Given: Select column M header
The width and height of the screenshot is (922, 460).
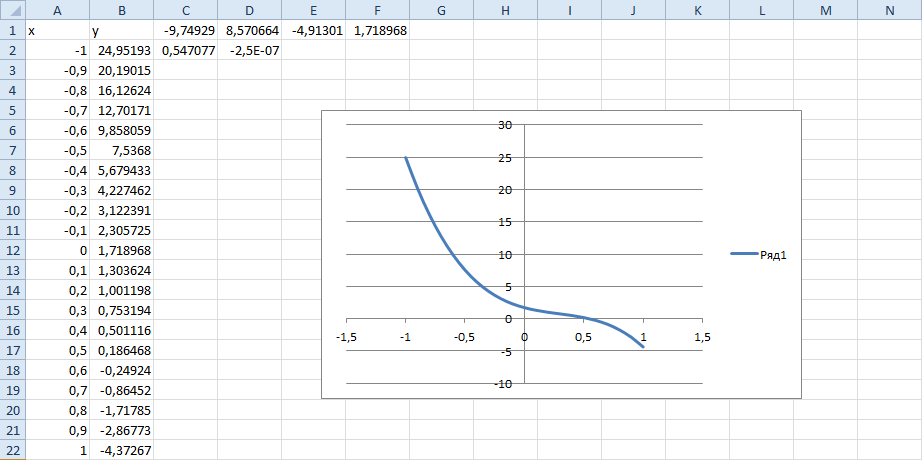Looking at the screenshot, I should [825, 9].
